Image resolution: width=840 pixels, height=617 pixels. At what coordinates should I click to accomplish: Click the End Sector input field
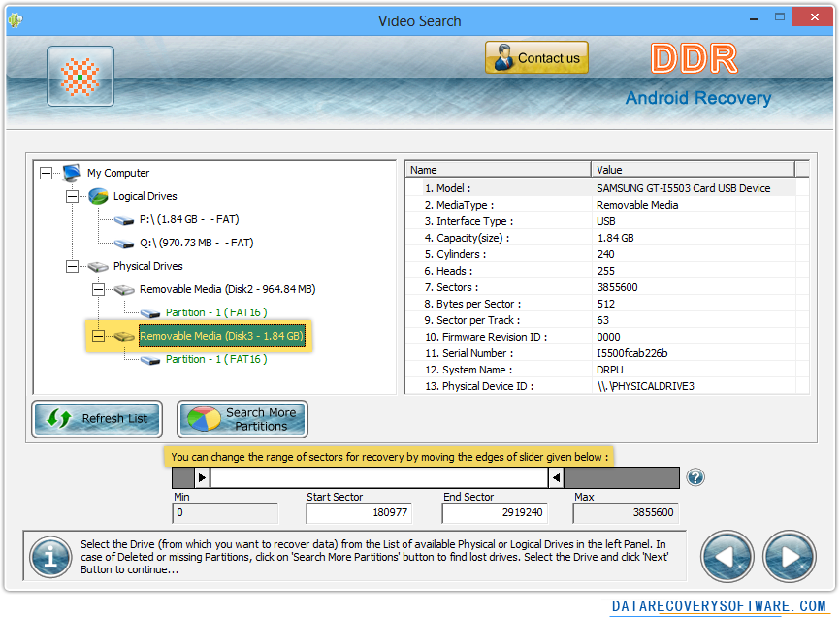click(495, 513)
